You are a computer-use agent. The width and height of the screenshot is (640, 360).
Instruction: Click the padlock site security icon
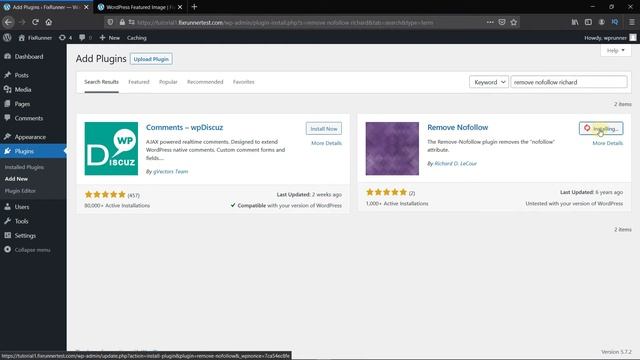coord(122,22)
